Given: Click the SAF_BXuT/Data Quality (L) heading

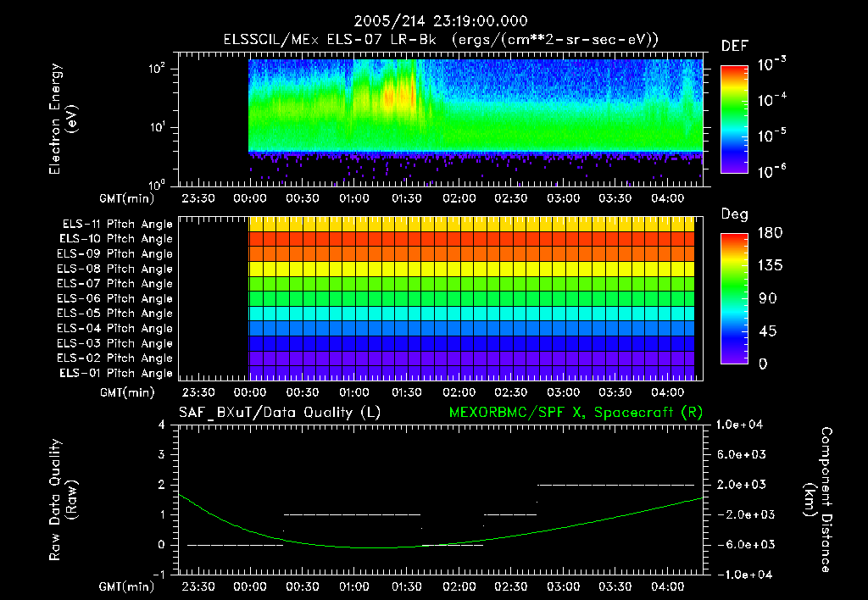Looking at the screenshot, I should coord(280,413).
